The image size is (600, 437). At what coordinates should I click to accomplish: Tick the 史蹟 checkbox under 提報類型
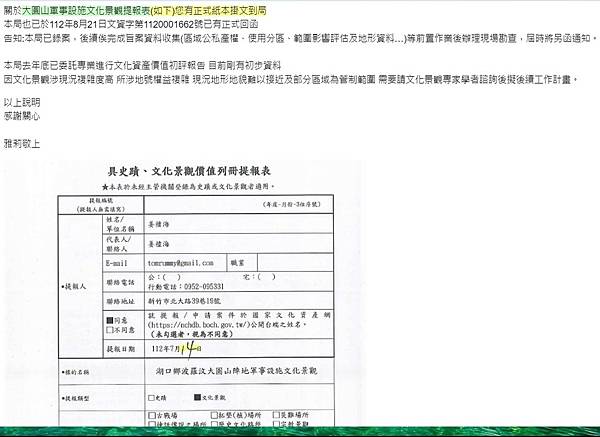point(151,398)
